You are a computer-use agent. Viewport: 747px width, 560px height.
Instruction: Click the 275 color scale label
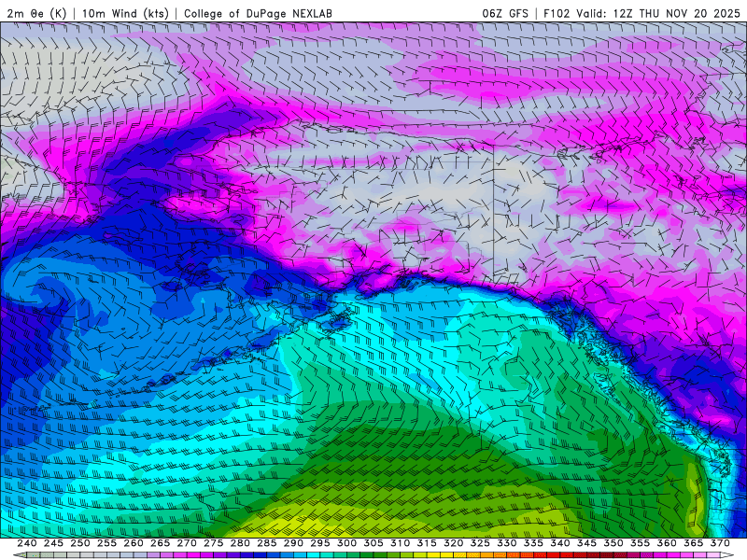[214, 543]
